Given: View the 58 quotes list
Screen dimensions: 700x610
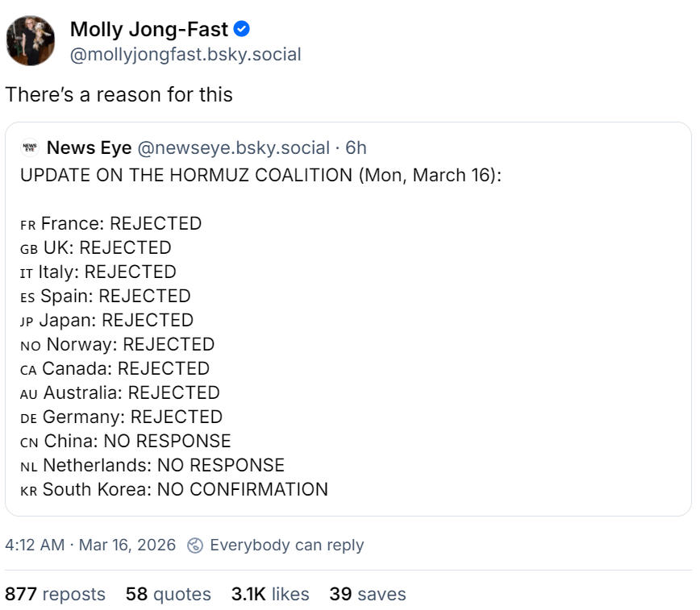Looking at the screenshot, I should click(168, 595).
